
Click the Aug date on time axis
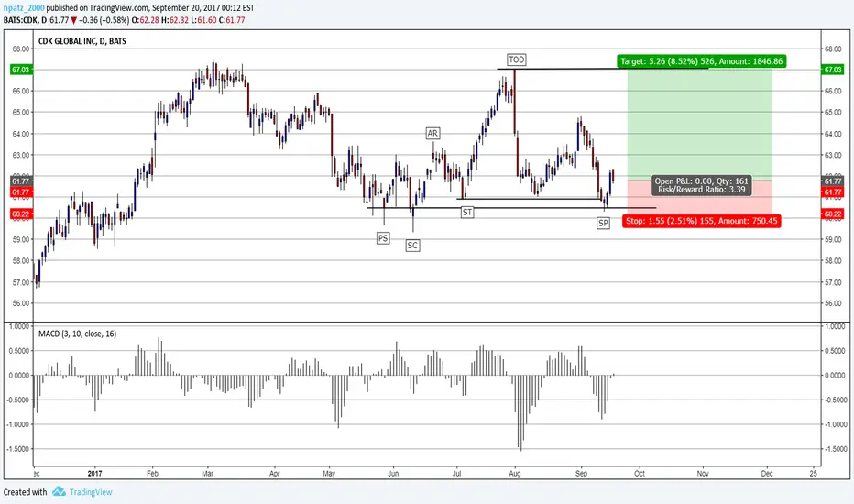tap(515, 474)
